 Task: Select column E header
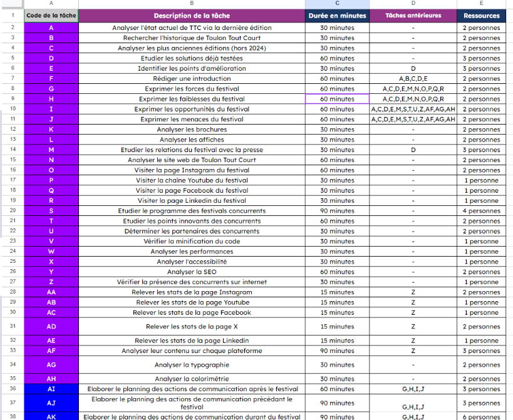coord(481,3)
